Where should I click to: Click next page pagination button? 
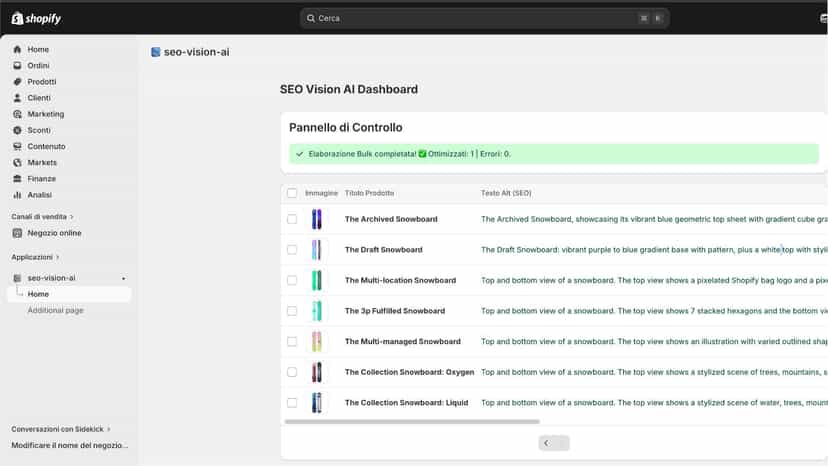point(562,443)
